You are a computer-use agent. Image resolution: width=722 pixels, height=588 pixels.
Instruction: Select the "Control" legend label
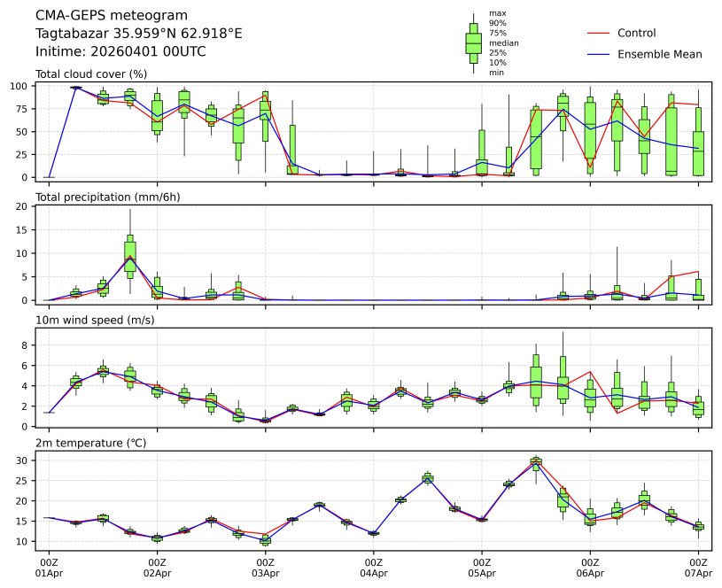636,33
